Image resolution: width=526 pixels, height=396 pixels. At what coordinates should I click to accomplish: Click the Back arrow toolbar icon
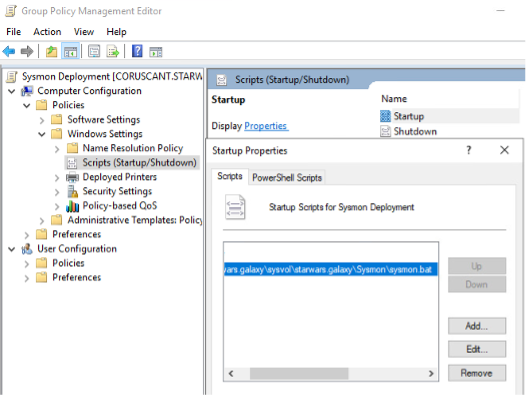point(9,52)
